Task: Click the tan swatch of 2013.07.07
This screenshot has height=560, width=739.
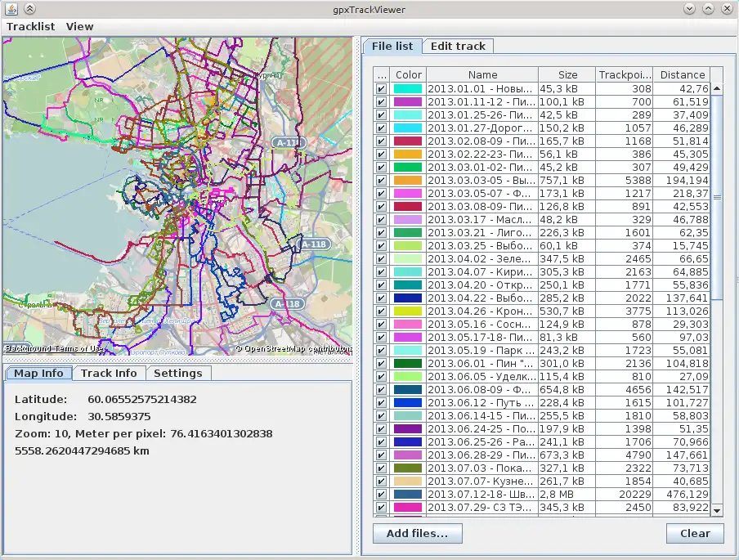Action: click(x=408, y=481)
